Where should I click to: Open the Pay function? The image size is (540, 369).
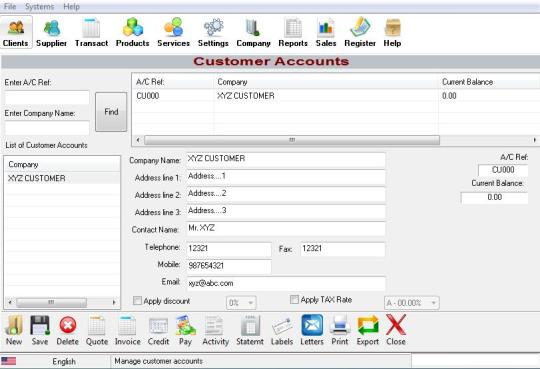[x=185, y=330]
